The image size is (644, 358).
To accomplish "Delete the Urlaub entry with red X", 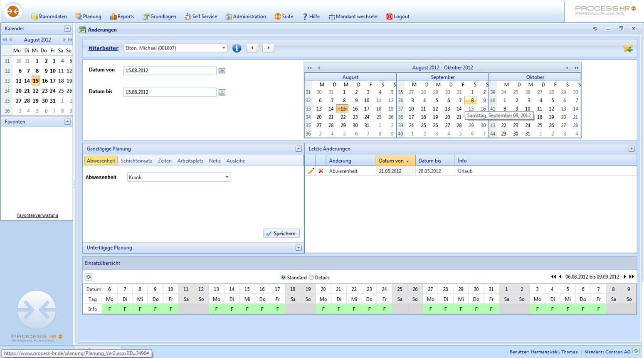I will (321, 171).
